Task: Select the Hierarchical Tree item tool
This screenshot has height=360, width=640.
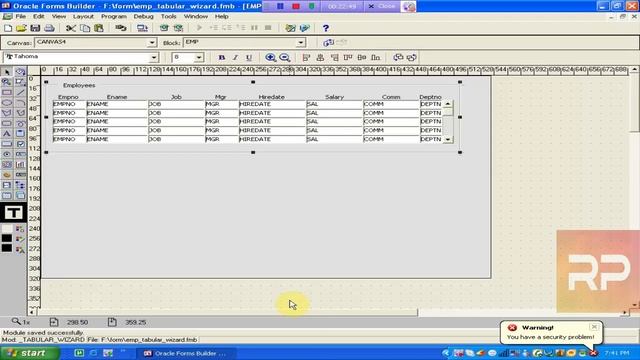Action: tap(20, 185)
